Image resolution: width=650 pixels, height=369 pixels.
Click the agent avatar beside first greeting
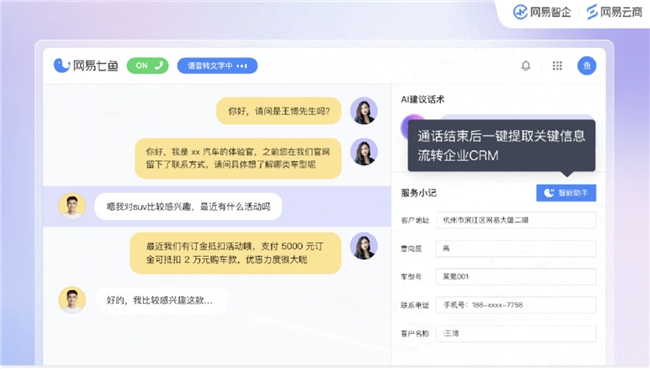pyautogui.click(x=364, y=111)
